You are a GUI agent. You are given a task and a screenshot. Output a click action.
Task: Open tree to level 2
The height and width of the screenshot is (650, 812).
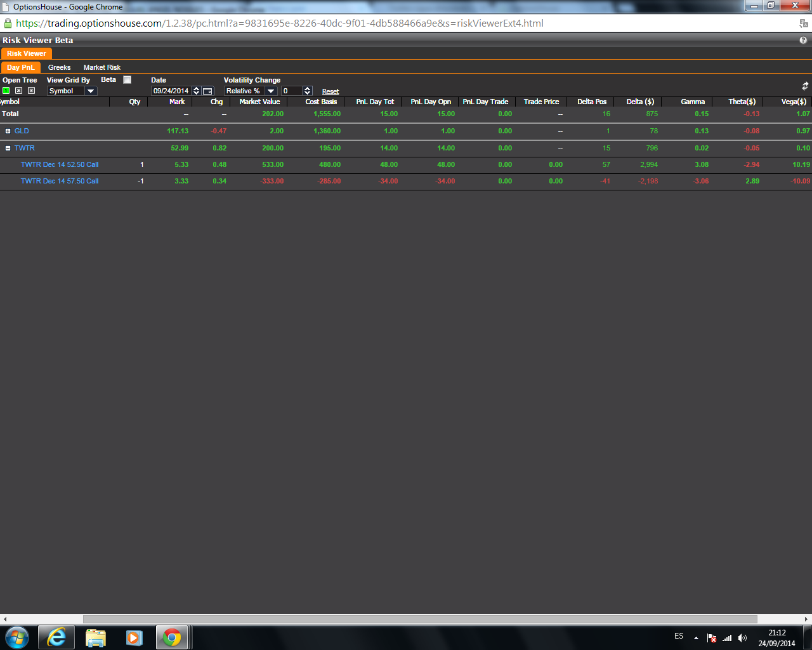(x=18, y=91)
